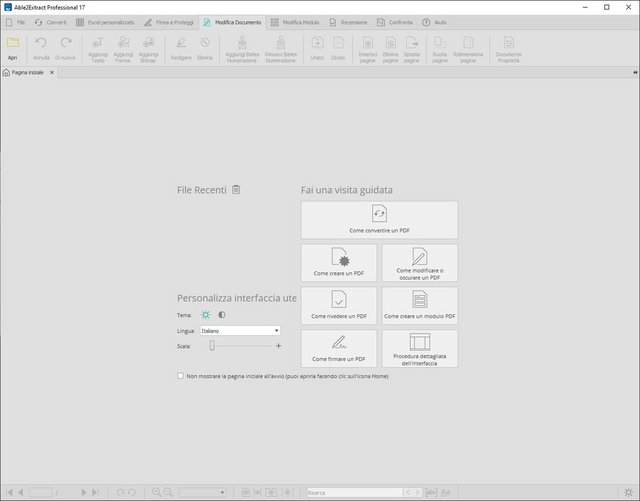Open the Come convertire un PDF tour

point(379,220)
